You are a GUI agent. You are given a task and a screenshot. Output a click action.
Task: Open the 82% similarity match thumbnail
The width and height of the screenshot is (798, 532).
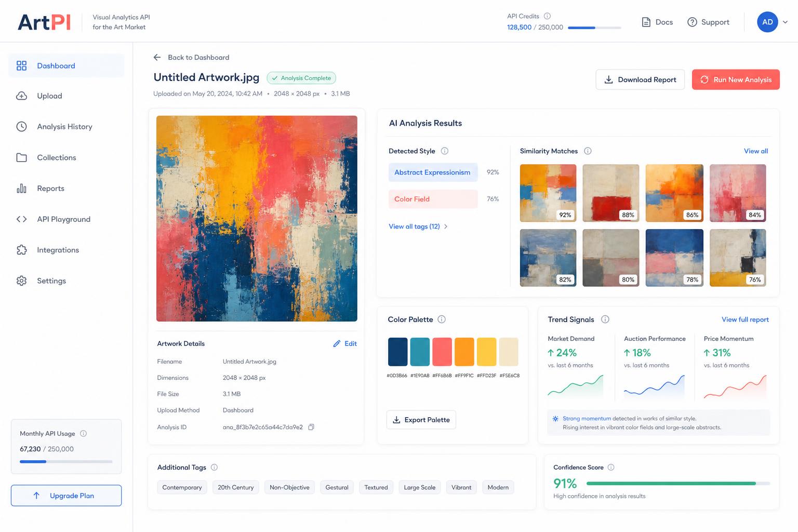[x=548, y=258]
